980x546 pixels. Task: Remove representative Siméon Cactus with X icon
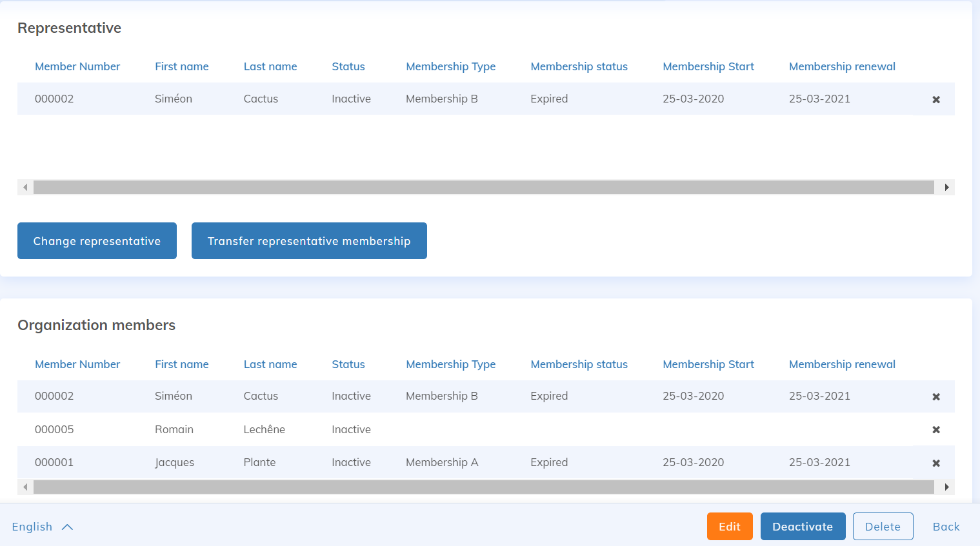point(935,100)
